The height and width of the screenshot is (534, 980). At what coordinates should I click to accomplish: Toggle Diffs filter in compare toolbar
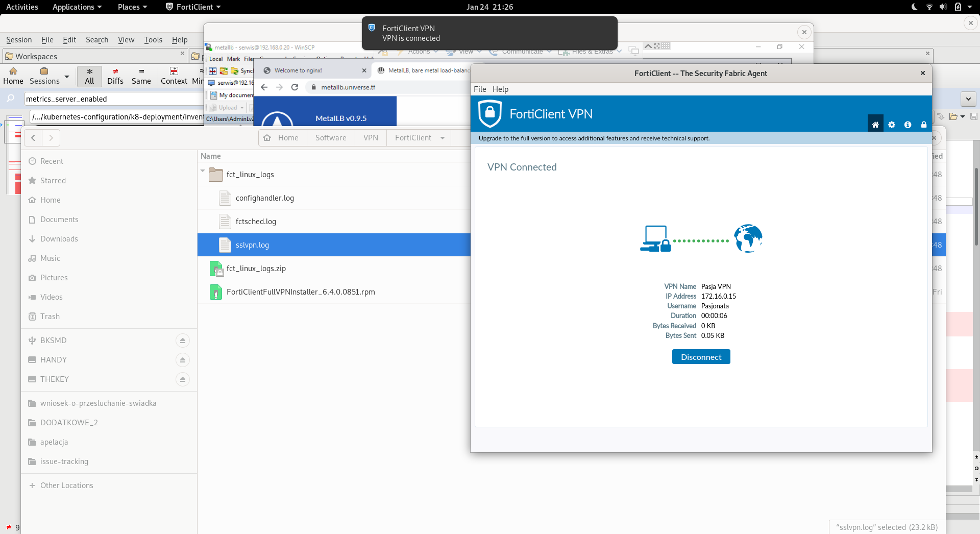tap(115, 76)
